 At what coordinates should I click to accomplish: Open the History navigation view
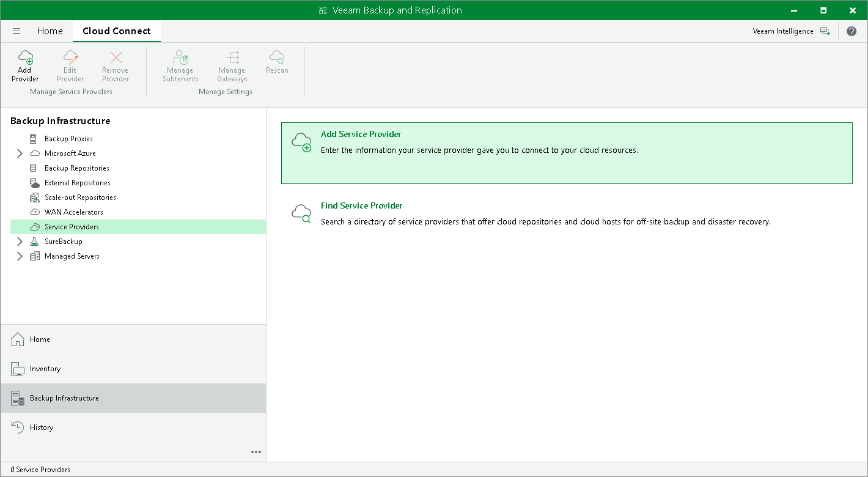coord(133,427)
